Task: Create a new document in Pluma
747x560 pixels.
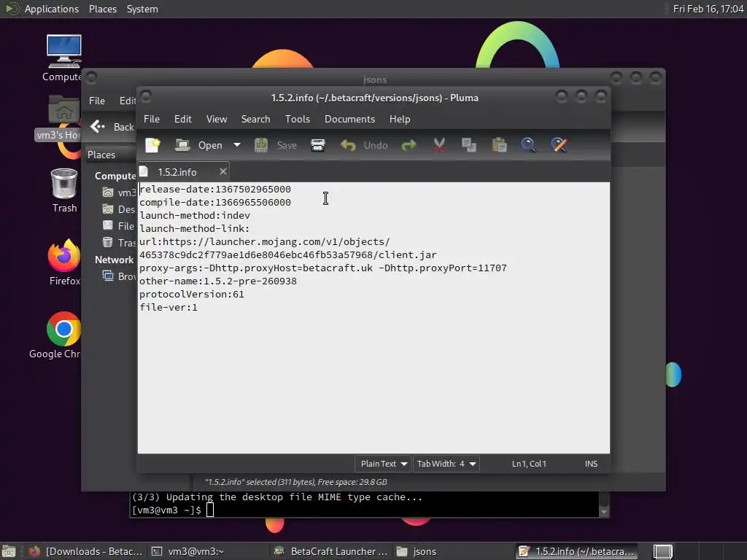Action: [153, 145]
